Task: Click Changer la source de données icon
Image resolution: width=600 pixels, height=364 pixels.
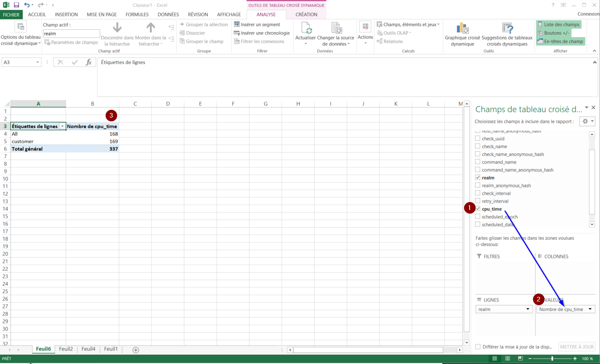Action: pos(336,28)
